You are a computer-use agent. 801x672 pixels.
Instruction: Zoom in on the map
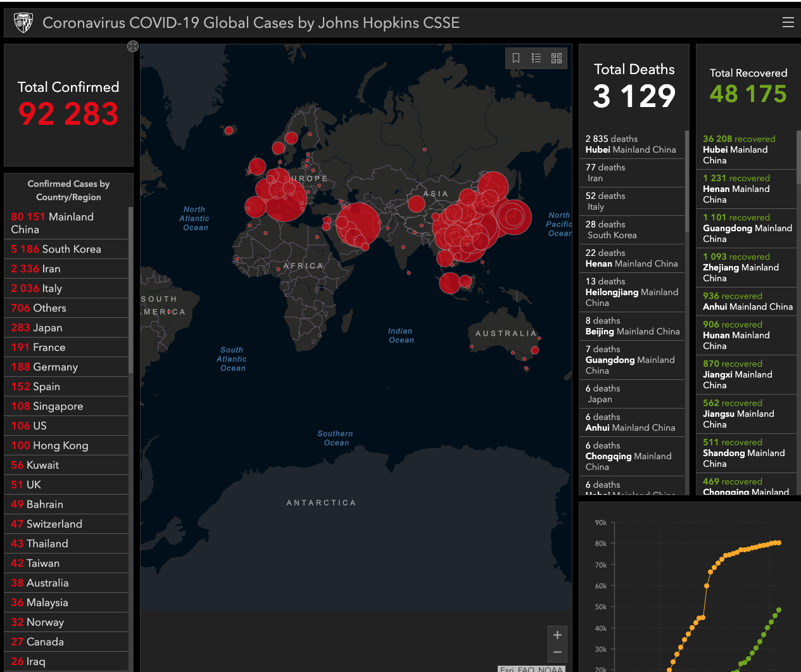point(557,635)
